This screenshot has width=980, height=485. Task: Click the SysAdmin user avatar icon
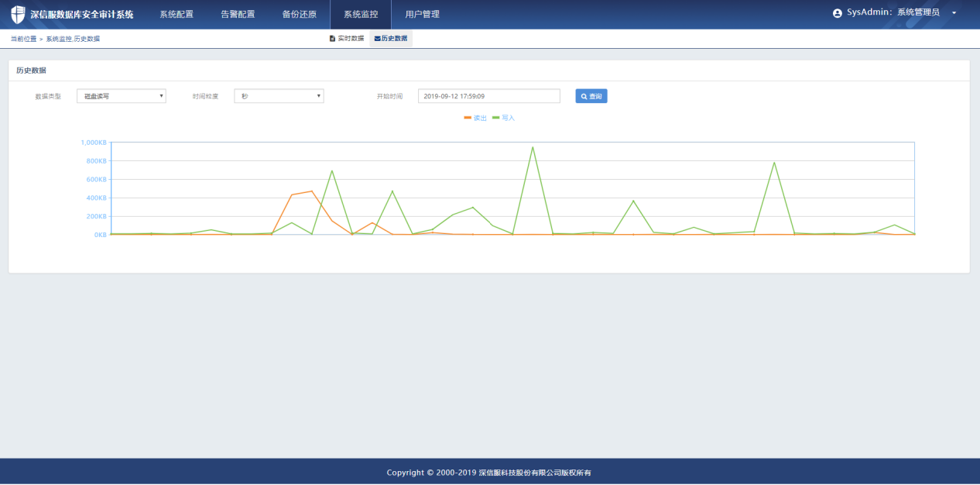837,13
